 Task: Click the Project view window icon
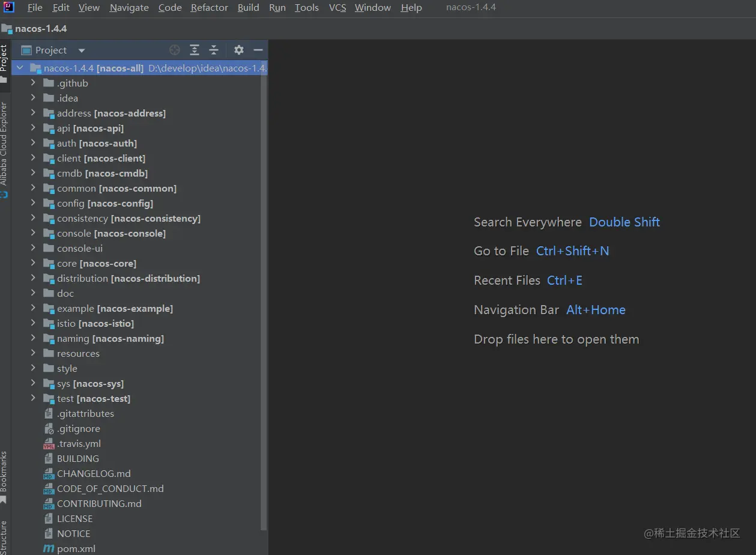(x=26, y=50)
